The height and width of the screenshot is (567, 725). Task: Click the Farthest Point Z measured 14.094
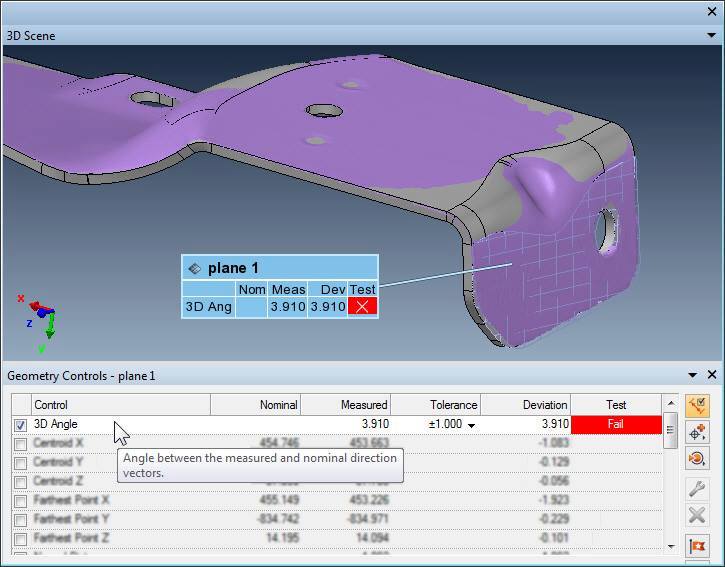click(373, 538)
